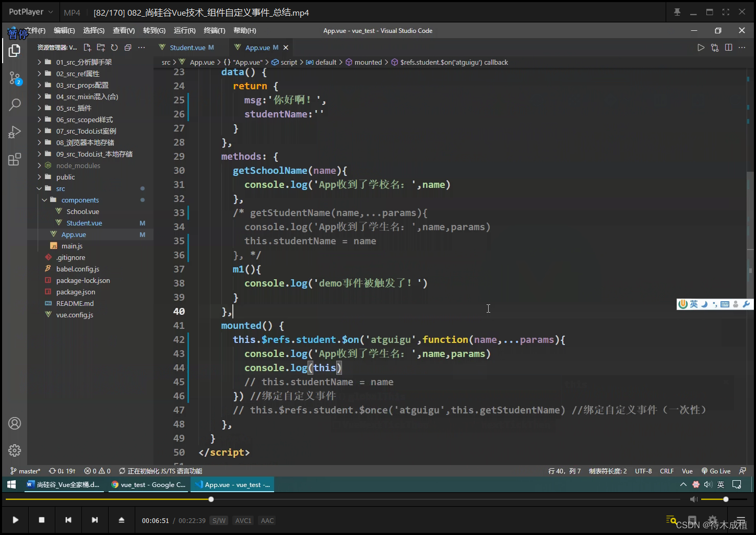The image size is (756, 535).
Task: Switch to Student.vue editor tab
Action: coord(187,47)
